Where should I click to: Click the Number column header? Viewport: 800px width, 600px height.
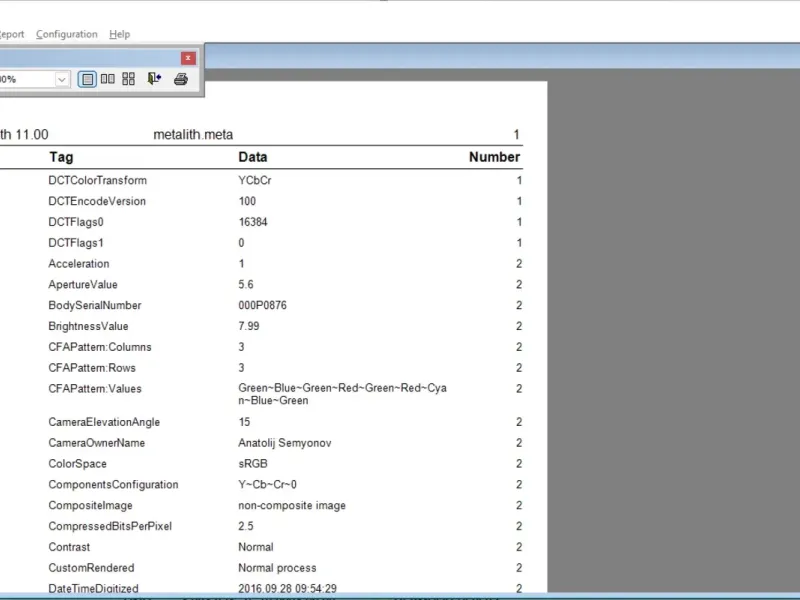[494, 157]
